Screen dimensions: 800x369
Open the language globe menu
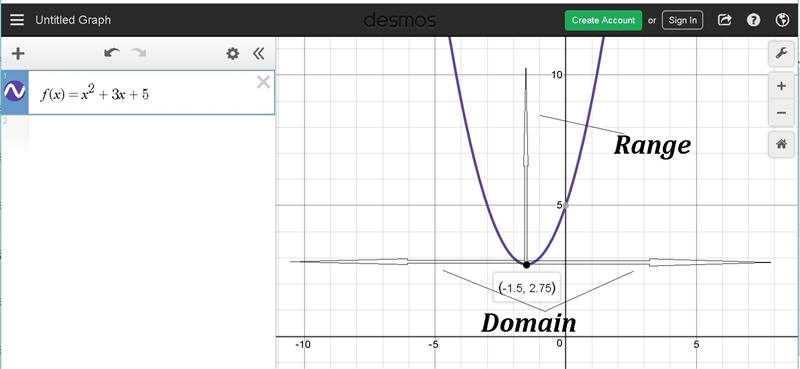782,20
